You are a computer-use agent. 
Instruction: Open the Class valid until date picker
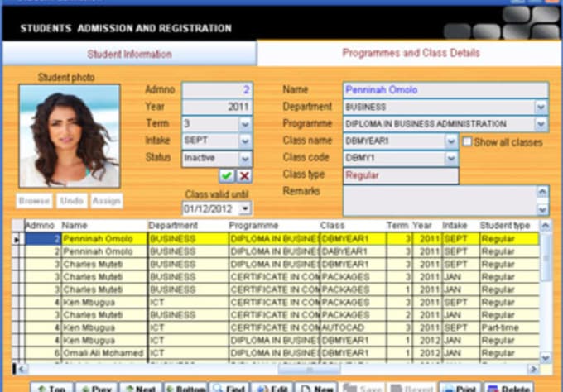click(x=245, y=208)
